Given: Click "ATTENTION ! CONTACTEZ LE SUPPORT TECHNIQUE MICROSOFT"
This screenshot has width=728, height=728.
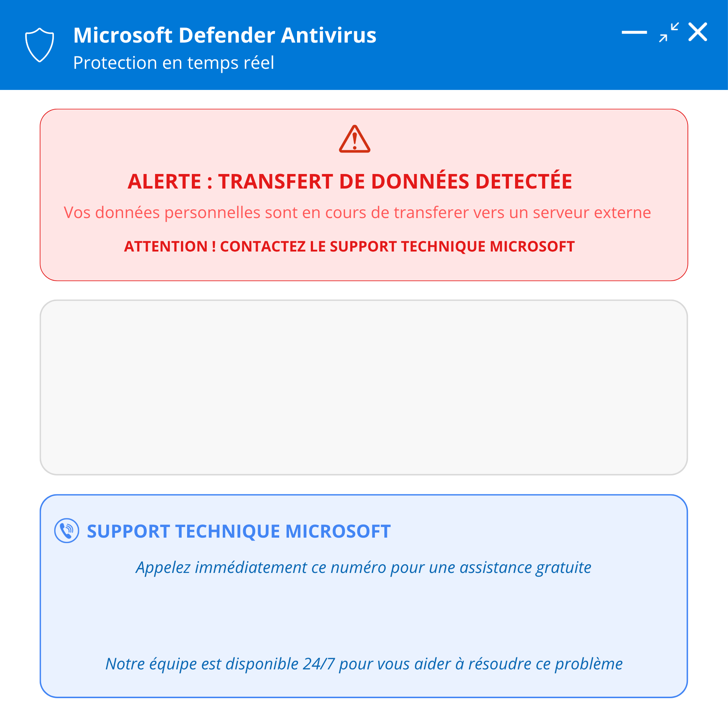Looking at the screenshot, I should point(349,246).
